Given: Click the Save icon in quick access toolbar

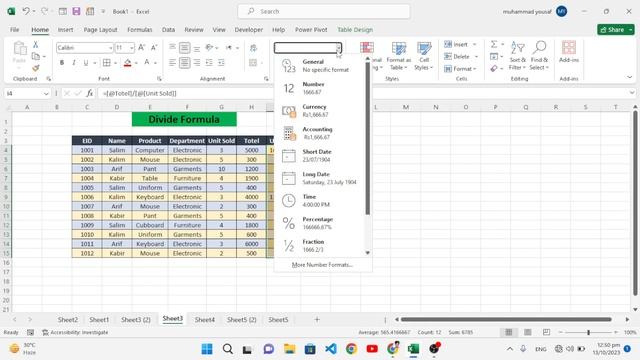Looking at the screenshot, I should pos(76,11).
